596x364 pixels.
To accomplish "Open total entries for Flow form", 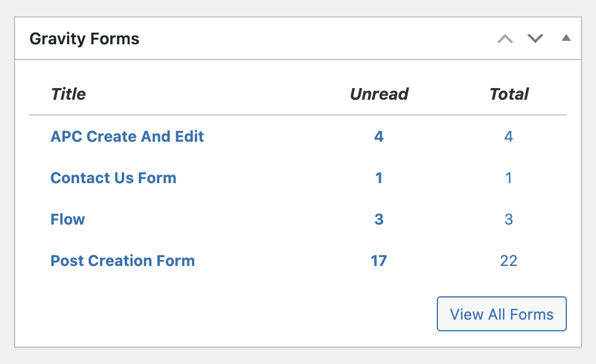I will [509, 219].
